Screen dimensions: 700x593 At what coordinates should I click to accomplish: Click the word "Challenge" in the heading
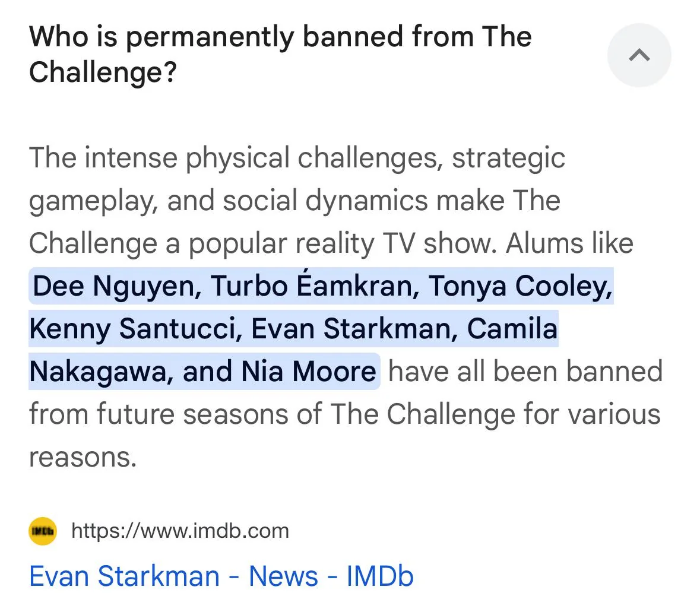click(x=101, y=72)
